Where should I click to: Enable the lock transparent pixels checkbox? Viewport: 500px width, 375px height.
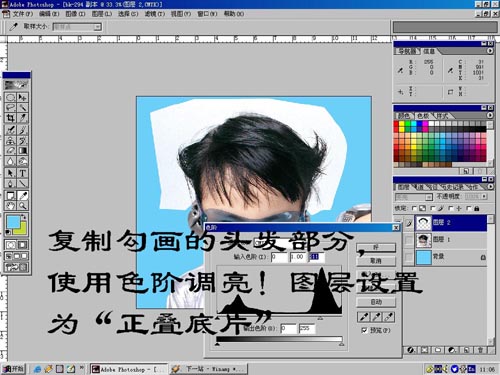[414, 208]
